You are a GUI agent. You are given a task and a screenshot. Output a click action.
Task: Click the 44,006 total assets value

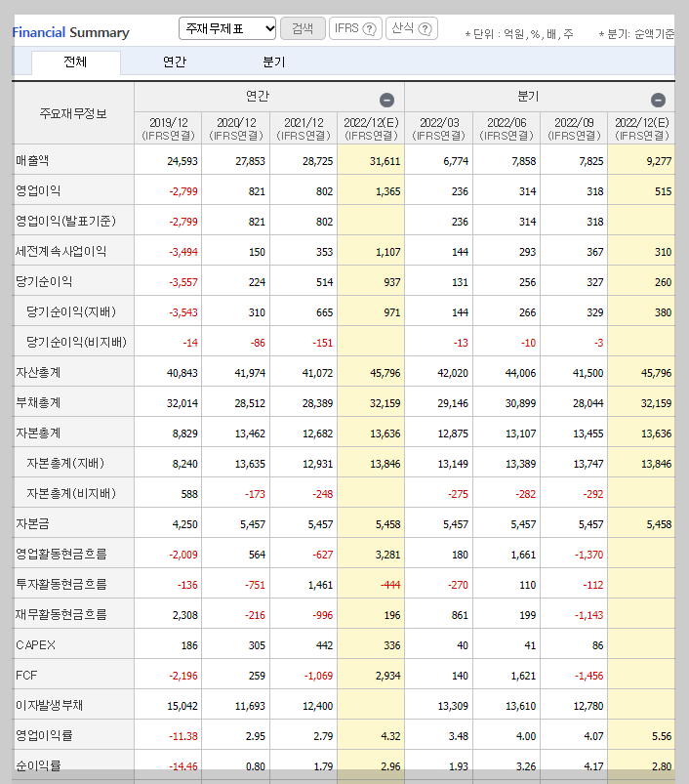[520, 373]
